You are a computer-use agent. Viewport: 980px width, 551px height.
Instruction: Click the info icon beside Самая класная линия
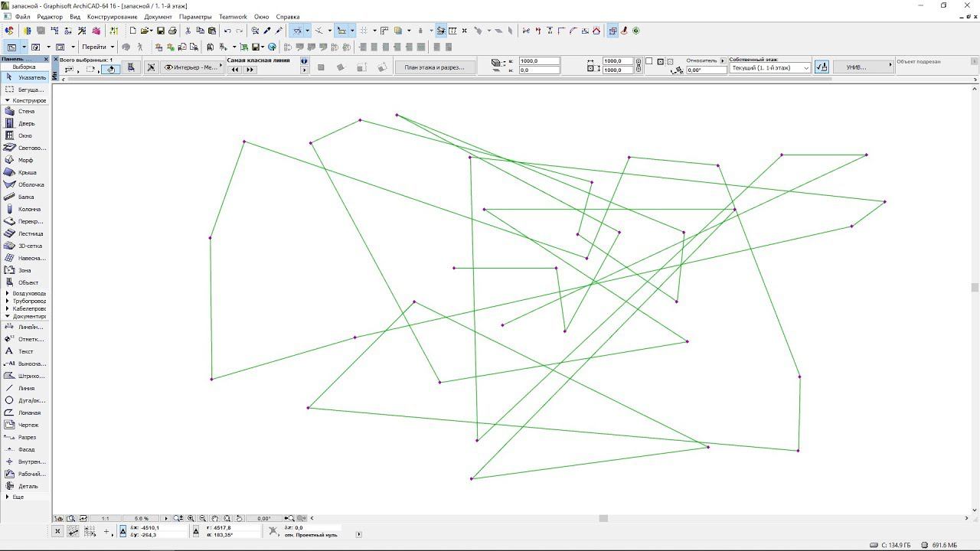pyautogui.click(x=304, y=60)
